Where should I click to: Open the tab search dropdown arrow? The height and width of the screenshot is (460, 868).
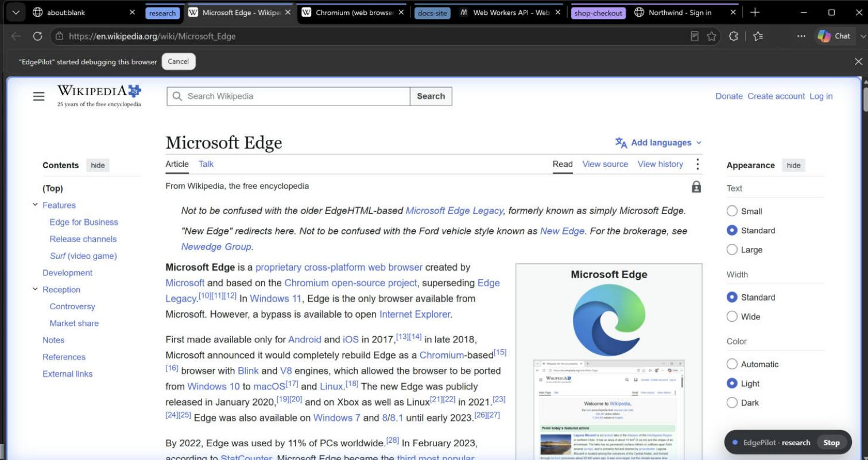click(x=15, y=12)
